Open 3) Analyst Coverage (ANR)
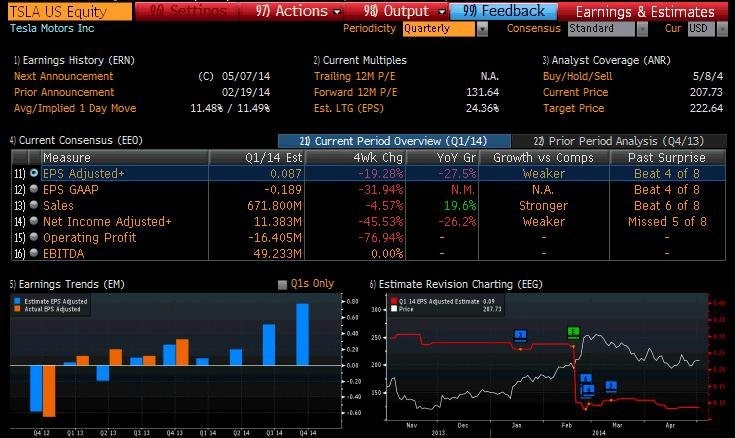 (607, 60)
